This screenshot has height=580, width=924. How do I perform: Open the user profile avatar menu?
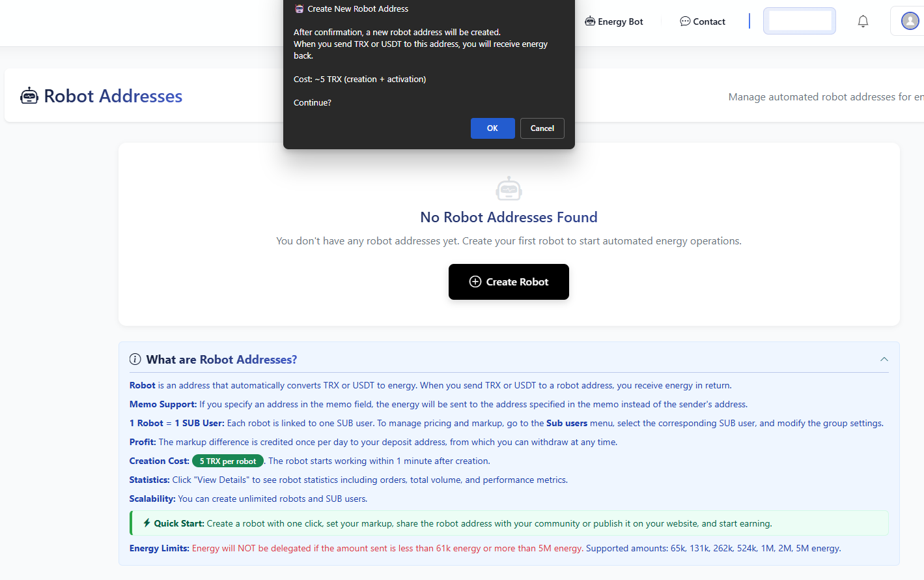pyautogui.click(x=910, y=22)
